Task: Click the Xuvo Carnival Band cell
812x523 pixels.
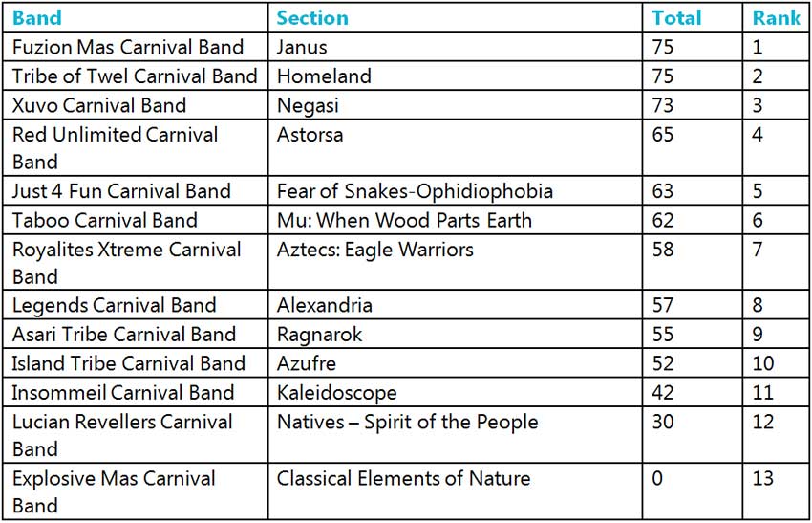Action: [99, 105]
